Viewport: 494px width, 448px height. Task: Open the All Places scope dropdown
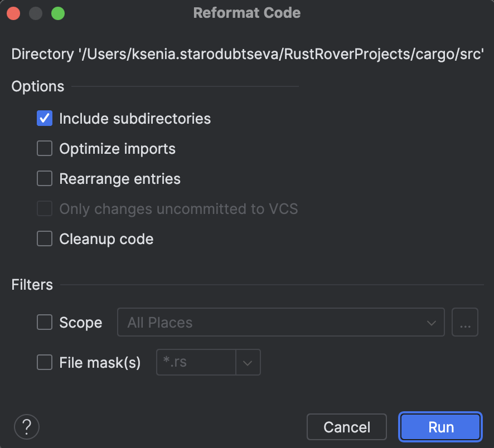pyautogui.click(x=281, y=322)
